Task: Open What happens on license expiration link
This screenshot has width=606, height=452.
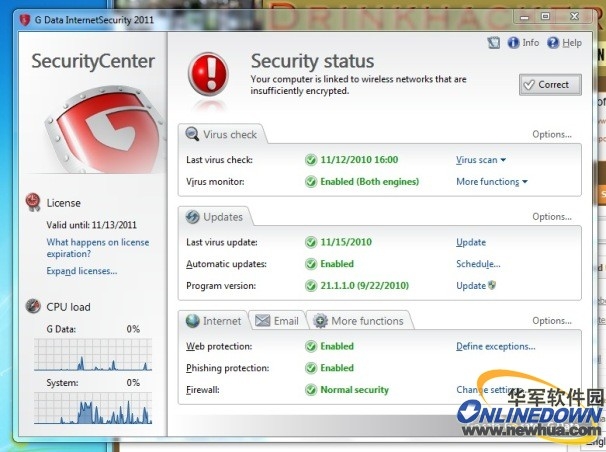Action: [x=97, y=248]
